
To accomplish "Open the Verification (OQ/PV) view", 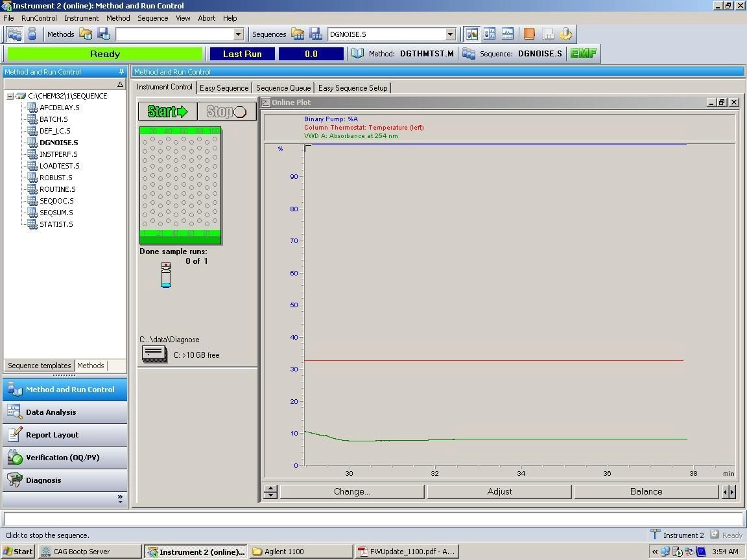I will (x=65, y=458).
